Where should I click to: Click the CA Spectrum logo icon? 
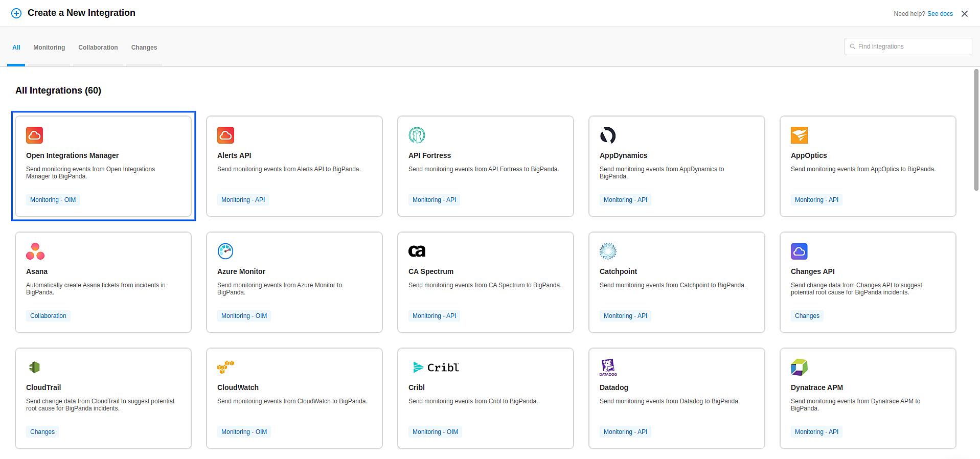417,251
